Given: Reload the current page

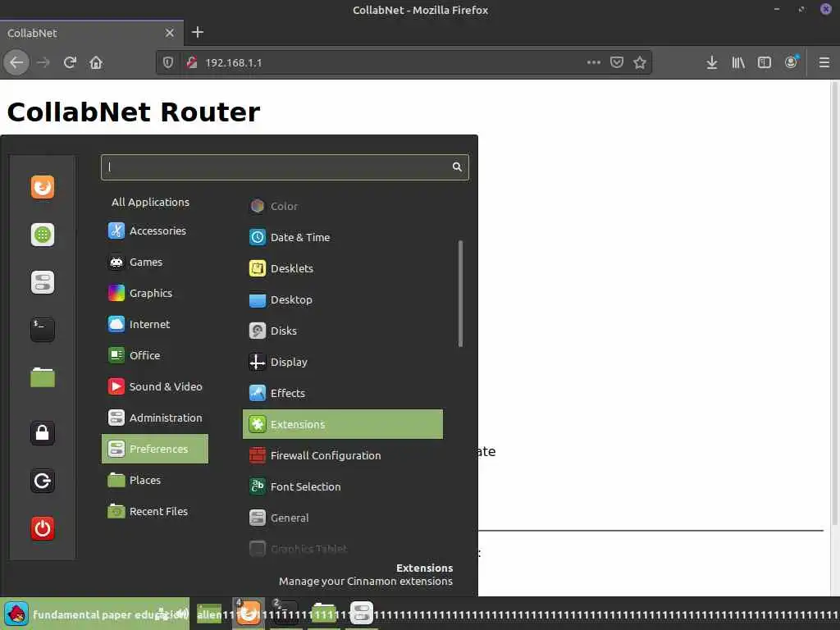Looking at the screenshot, I should [70, 62].
